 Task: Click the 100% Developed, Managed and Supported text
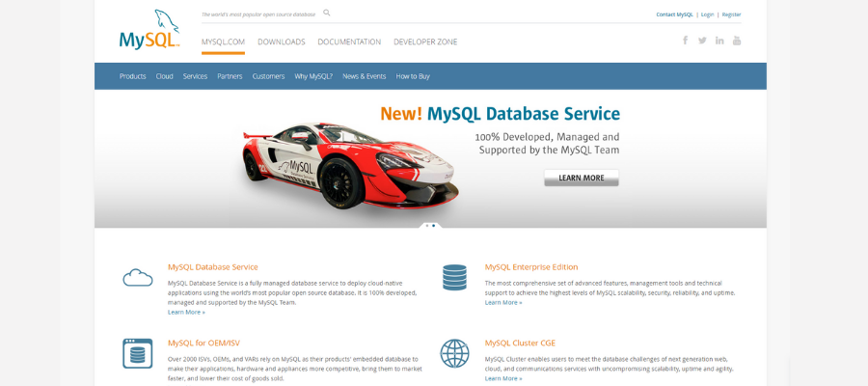547,143
